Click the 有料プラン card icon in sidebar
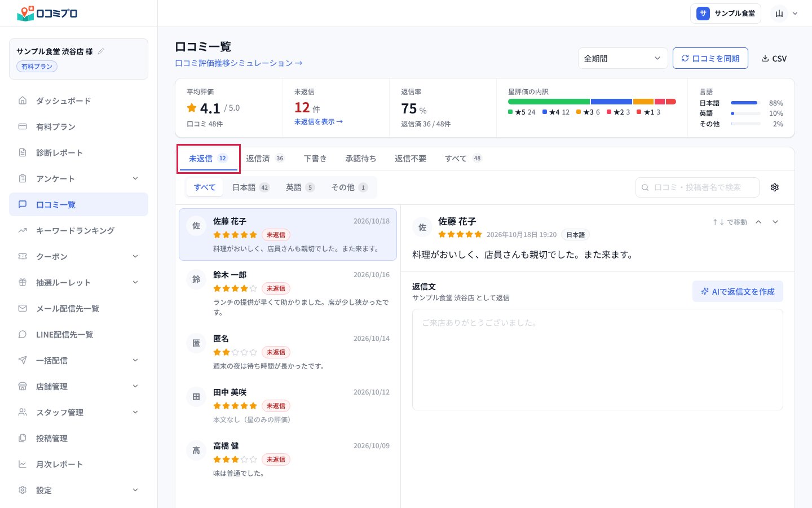This screenshot has width=812, height=508. [23, 126]
